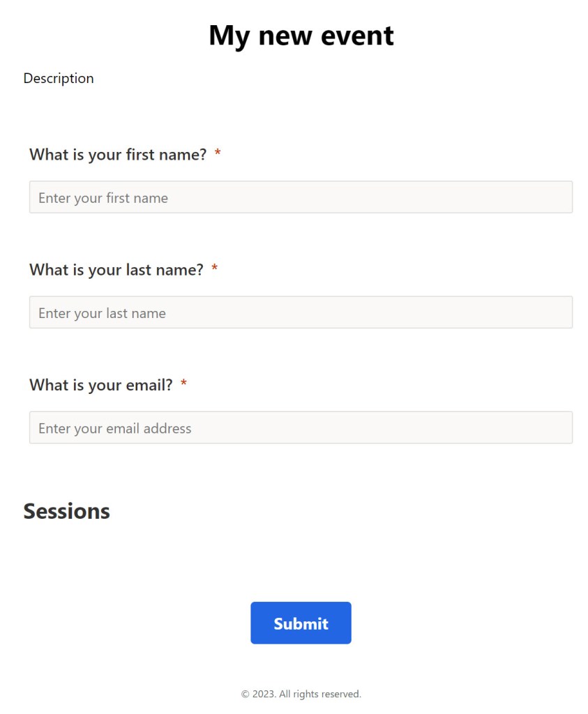Click the Sessions section heading

click(x=67, y=511)
